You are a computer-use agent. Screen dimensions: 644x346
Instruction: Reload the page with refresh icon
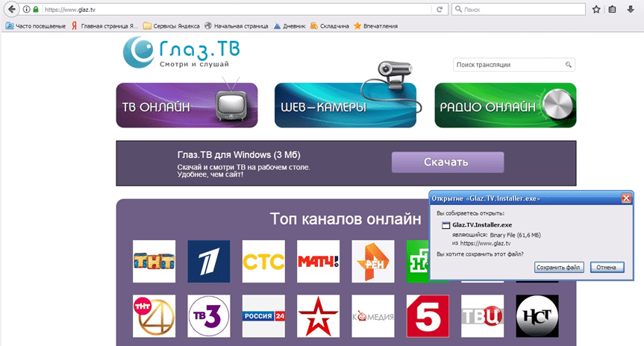[440, 9]
